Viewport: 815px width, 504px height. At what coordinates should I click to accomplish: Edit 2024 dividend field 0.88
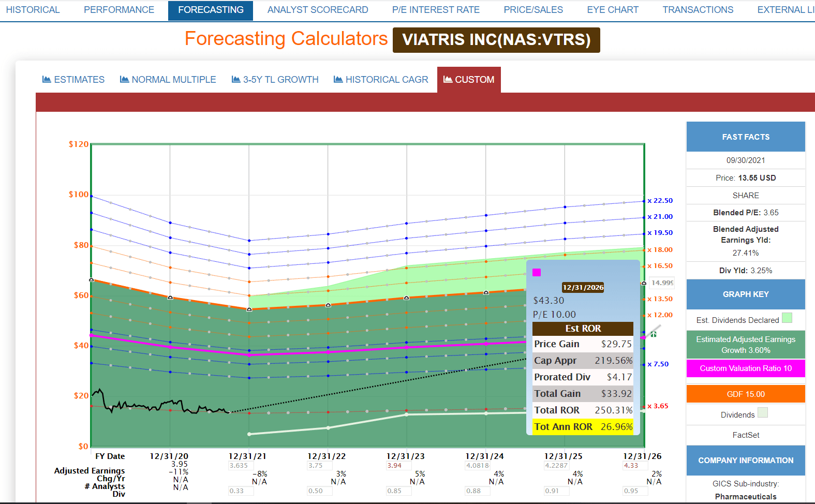tap(478, 491)
